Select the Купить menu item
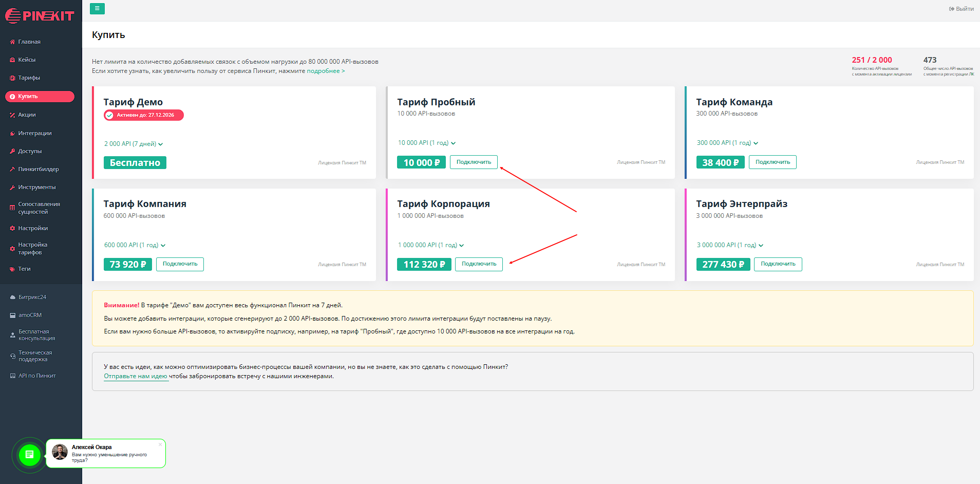 (x=40, y=97)
